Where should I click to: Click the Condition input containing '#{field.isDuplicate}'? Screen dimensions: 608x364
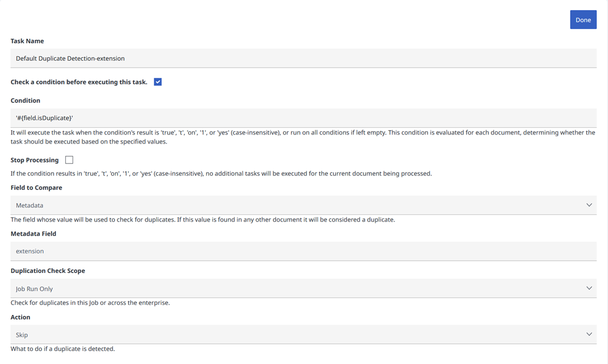(x=303, y=118)
